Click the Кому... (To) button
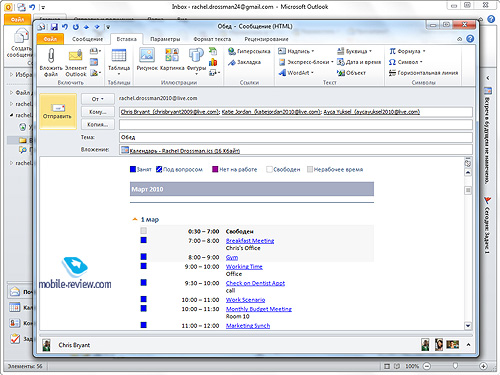This screenshot has width=500, height=375. [98, 112]
